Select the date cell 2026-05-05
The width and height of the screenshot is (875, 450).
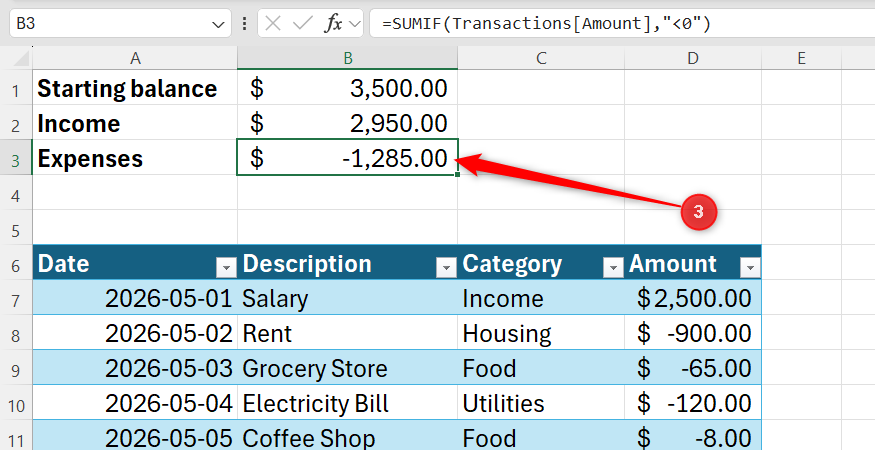coord(135,436)
